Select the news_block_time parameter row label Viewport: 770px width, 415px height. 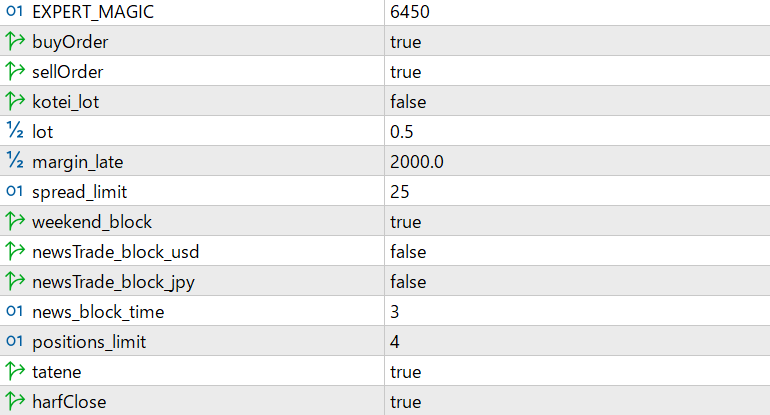(x=98, y=312)
